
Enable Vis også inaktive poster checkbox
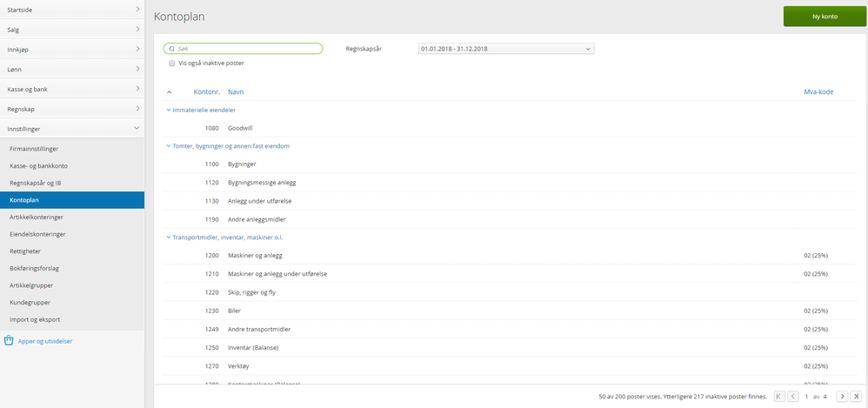click(172, 64)
